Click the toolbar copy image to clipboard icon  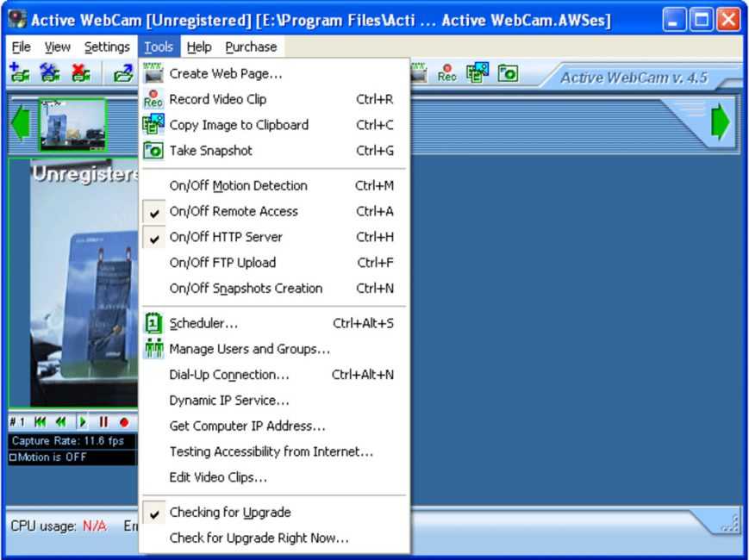477,74
